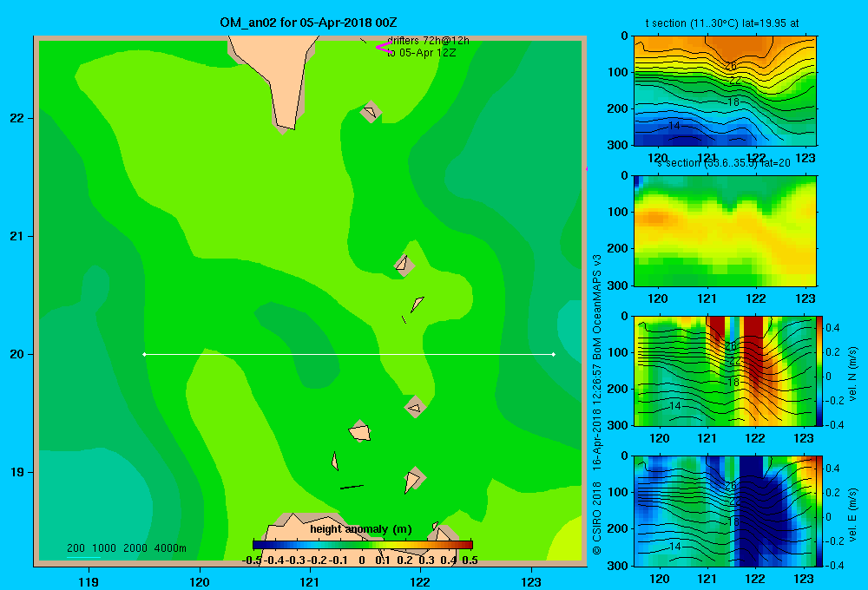The height and width of the screenshot is (590, 868).
Task: Open the eastward velocity section panel
Action: [x=724, y=511]
